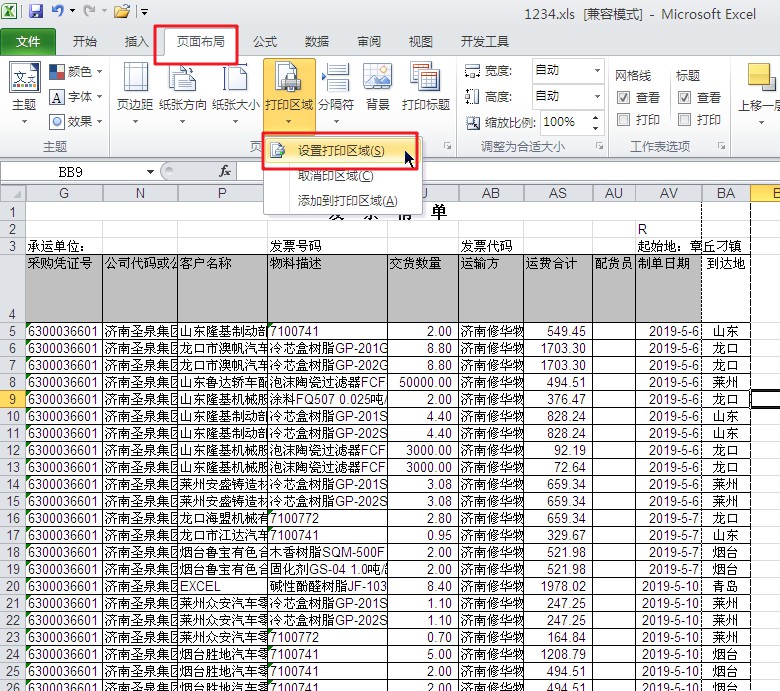Click the fx insert function icon

pos(225,171)
